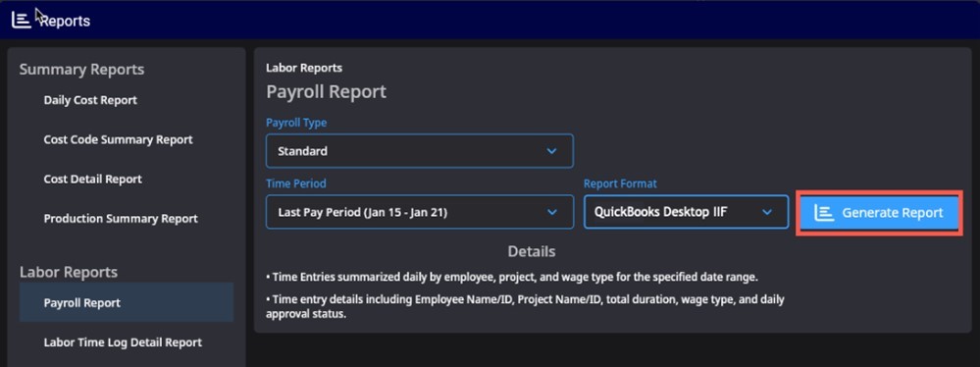Click the Labor Reports breadcrumb above Payroll Report
This screenshot has width=980, height=367.
click(304, 68)
